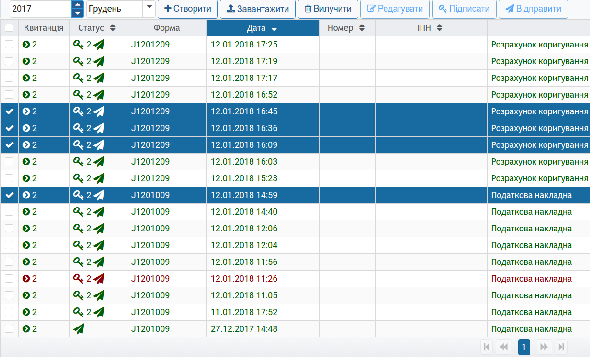Check the row dated 12.01.2018 16:52
Viewport: 593px width, 362px height.
(9, 95)
